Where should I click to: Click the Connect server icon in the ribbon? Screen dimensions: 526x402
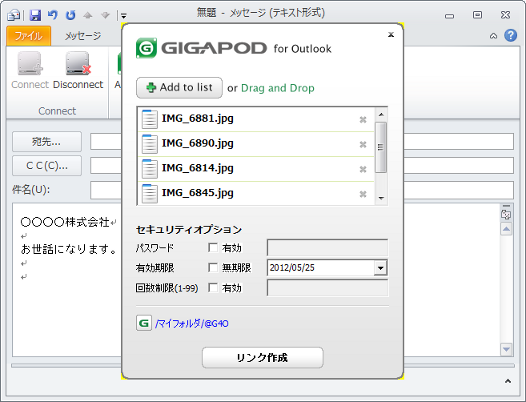[x=30, y=63]
